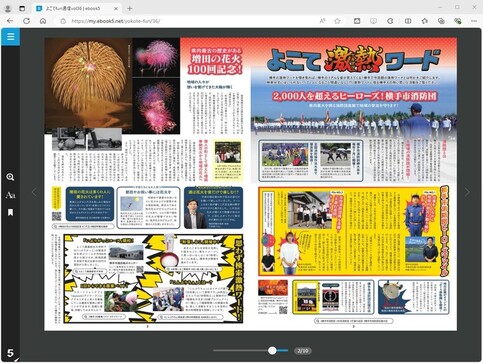Go to the next page arrow
Image resolution: width=483 pixels, height=363 pixels.
click(467, 192)
